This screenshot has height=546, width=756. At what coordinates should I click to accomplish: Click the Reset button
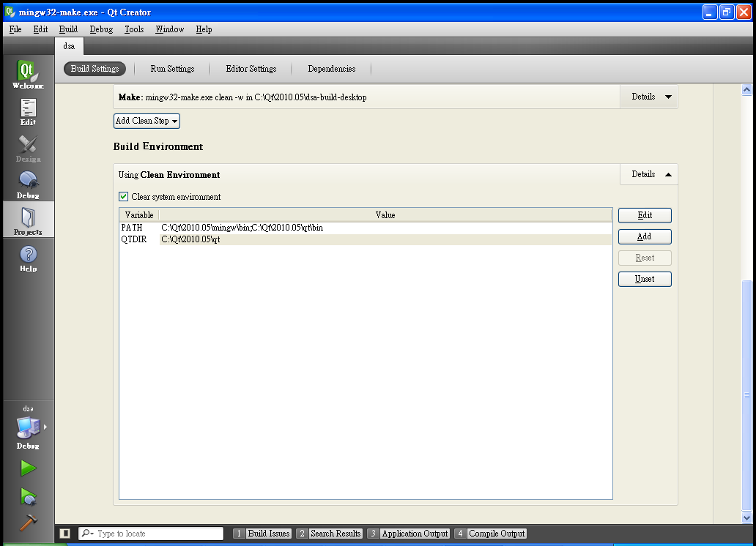coord(645,258)
